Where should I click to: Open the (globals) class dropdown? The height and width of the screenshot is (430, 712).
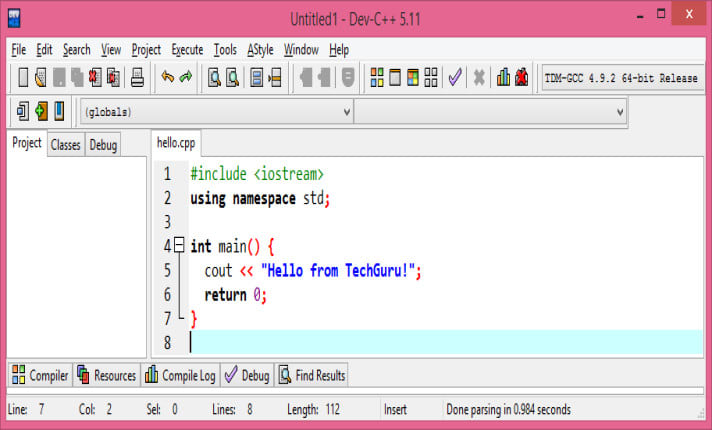[x=216, y=112]
